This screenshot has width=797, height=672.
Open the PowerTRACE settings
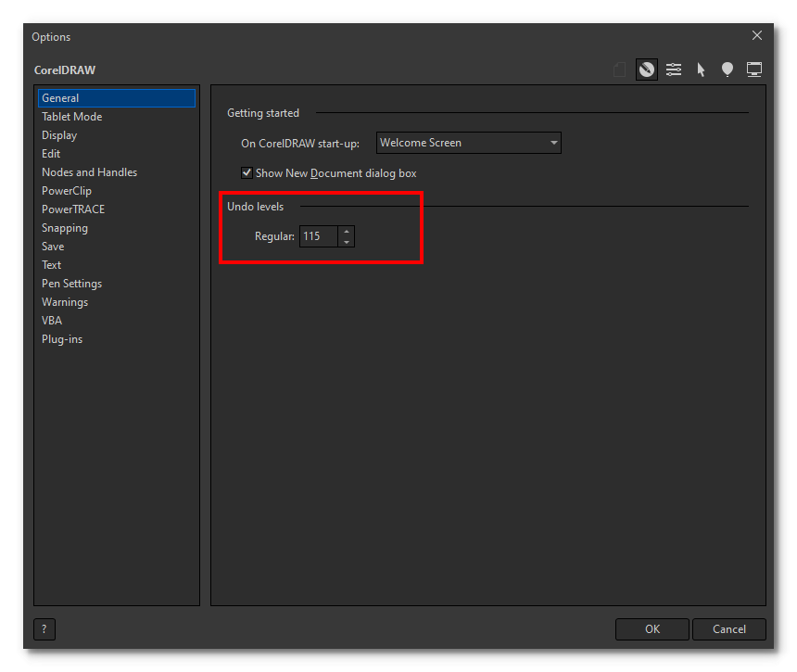tap(117, 209)
